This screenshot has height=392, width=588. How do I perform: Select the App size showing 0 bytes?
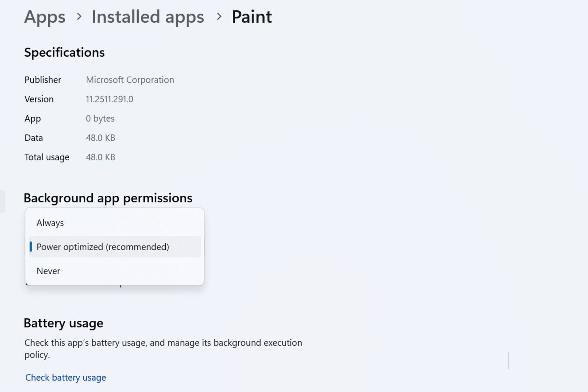(x=100, y=118)
